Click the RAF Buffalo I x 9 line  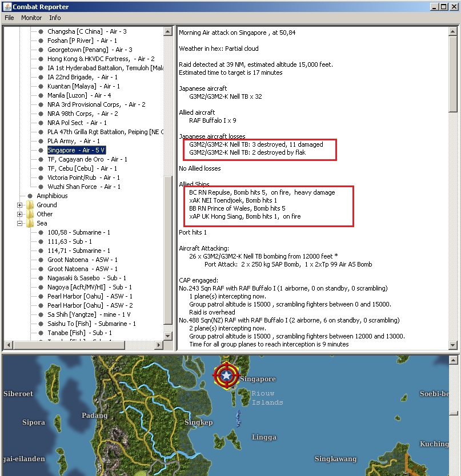pos(213,120)
